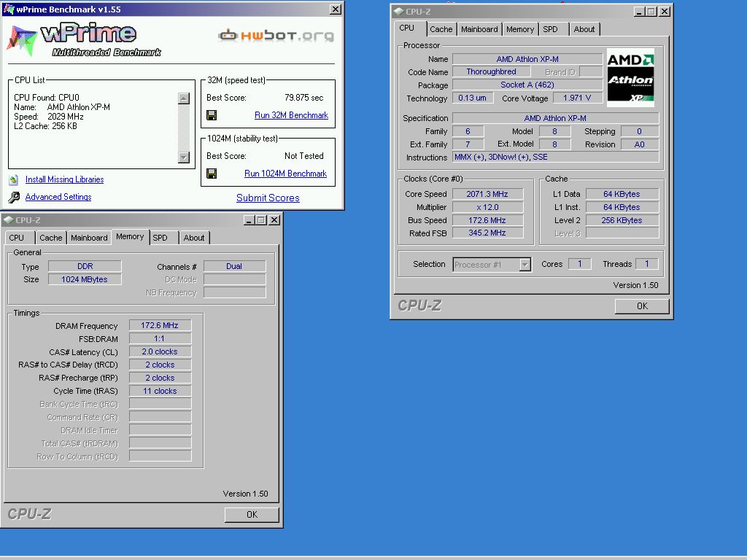Close the wPrime Benchmark window

coord(336,9)
